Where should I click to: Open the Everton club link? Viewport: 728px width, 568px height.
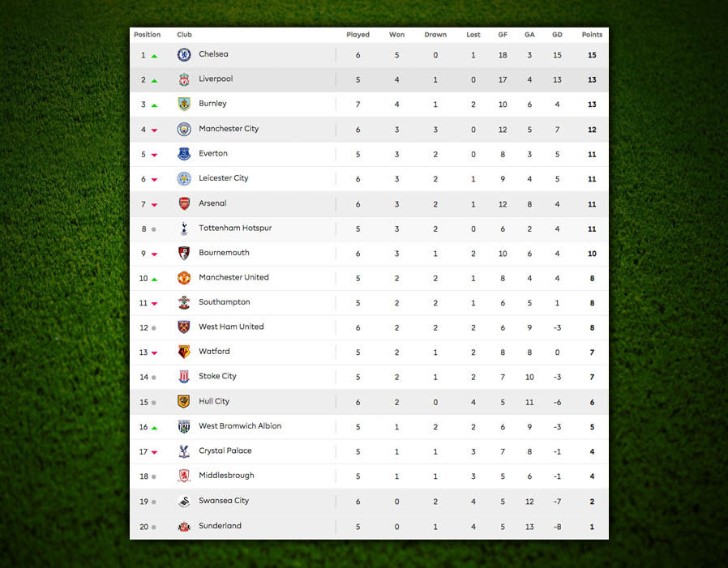tap(213, 153)
